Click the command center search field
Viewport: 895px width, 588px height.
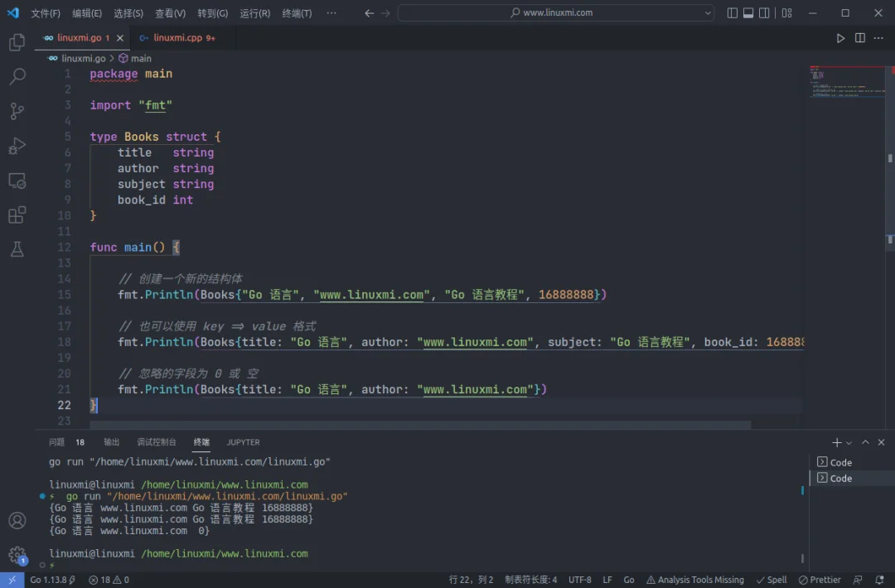click(x=555, y=13)
